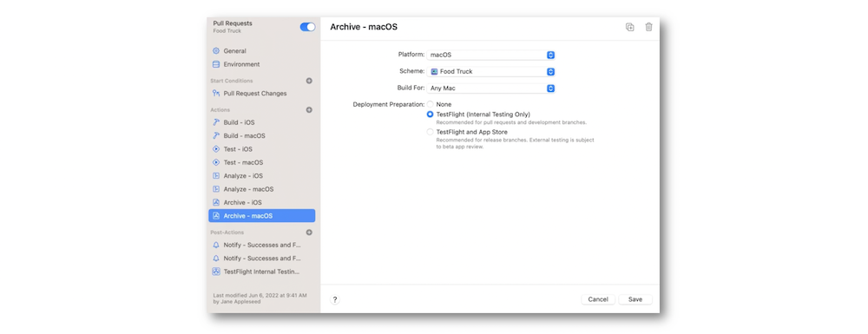Viewport: 868px width, 334px height.
Task: Add a new Start Condition
Action: click(x=310, y=81)
